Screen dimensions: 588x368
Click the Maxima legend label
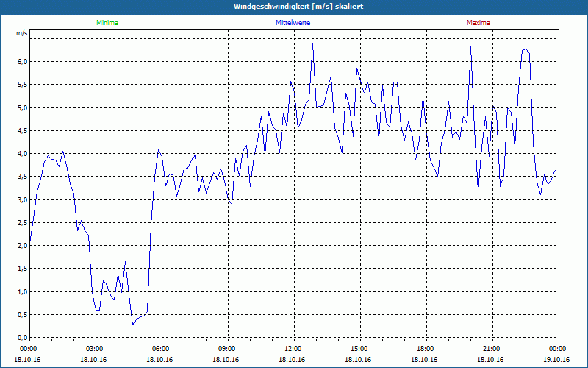coord(478,23)
